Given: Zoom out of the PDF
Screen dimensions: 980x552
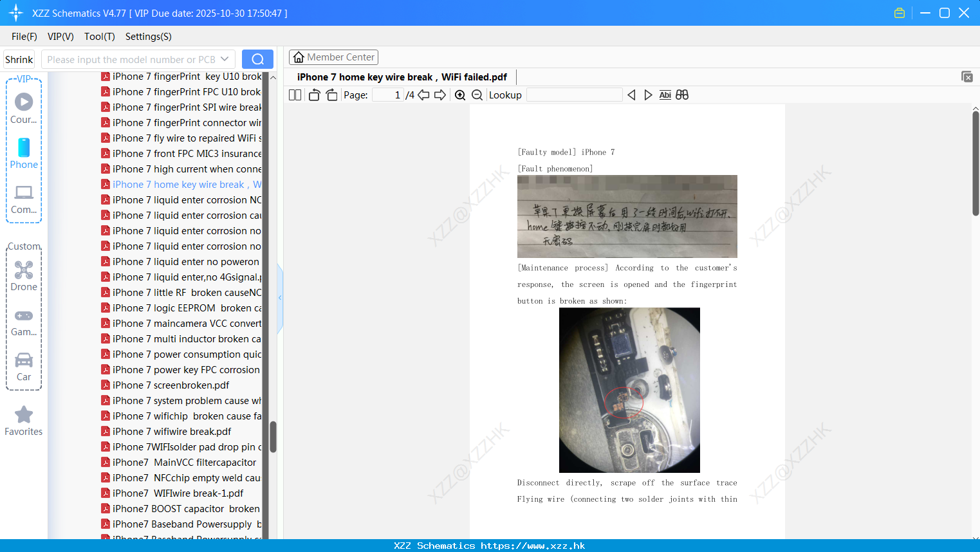Looking at the screenshot, I should (477, 95).
